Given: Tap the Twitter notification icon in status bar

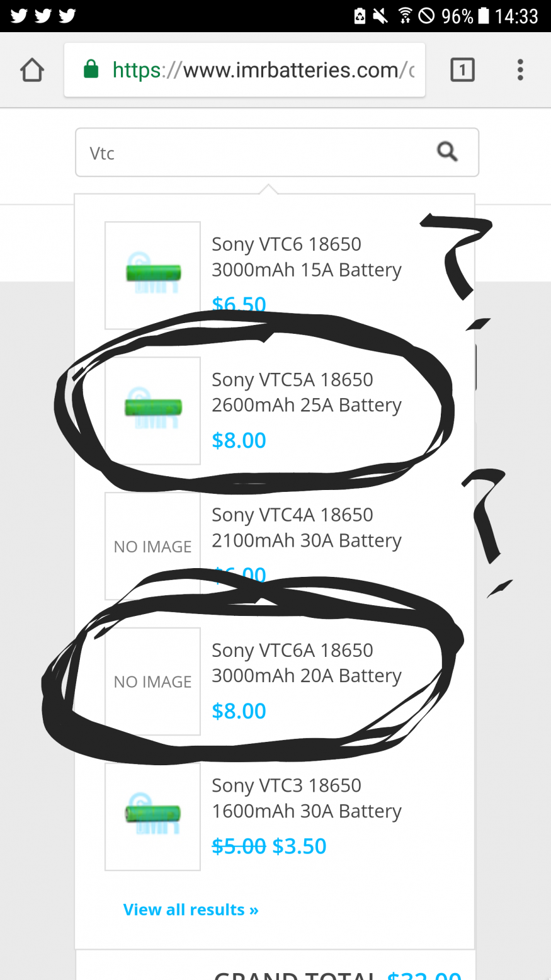Looking at the screenshot, I should (x=20, y=16).
